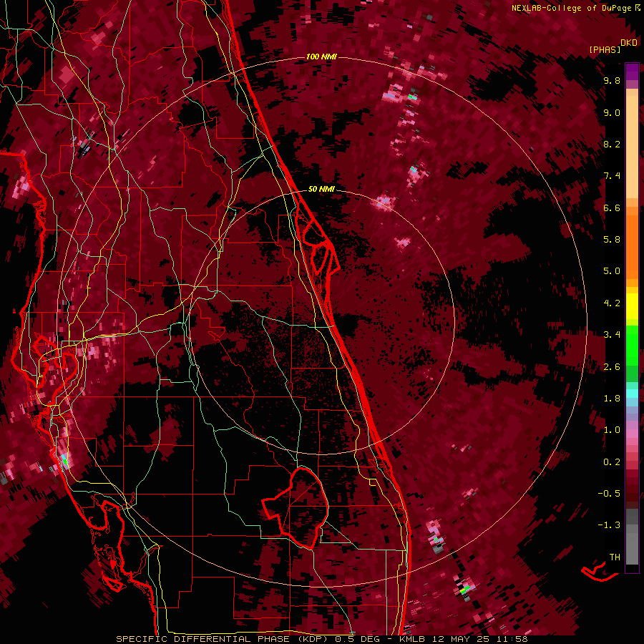
Task: Click the 2.6 color scale value
Action: click(612, 367)
